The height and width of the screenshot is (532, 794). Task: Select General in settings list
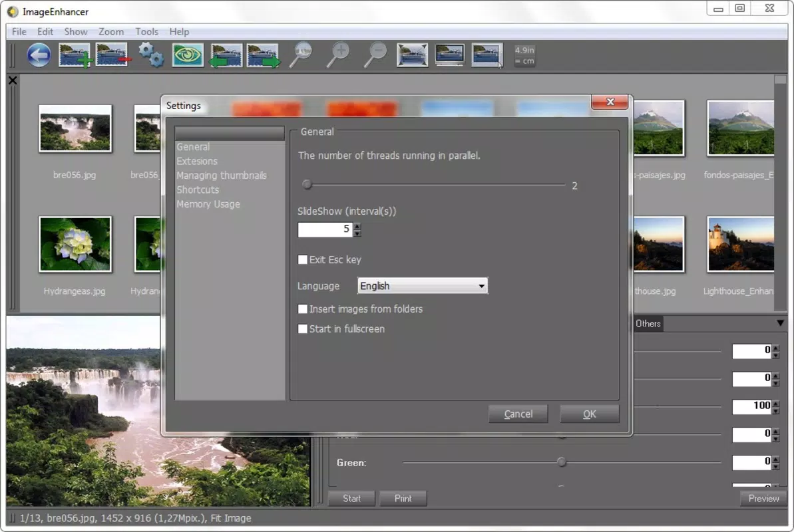pyautogui.click(x=193, y=147)
